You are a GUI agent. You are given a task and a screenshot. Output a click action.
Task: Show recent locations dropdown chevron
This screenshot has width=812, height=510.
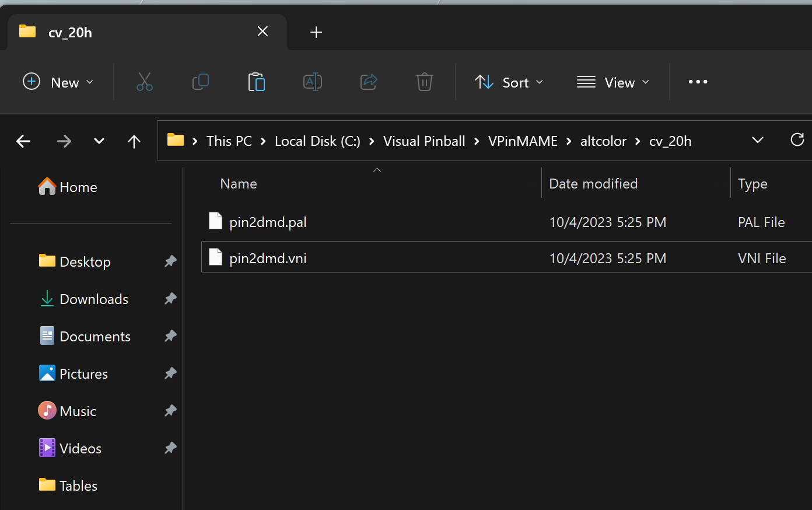click(99, 141)
